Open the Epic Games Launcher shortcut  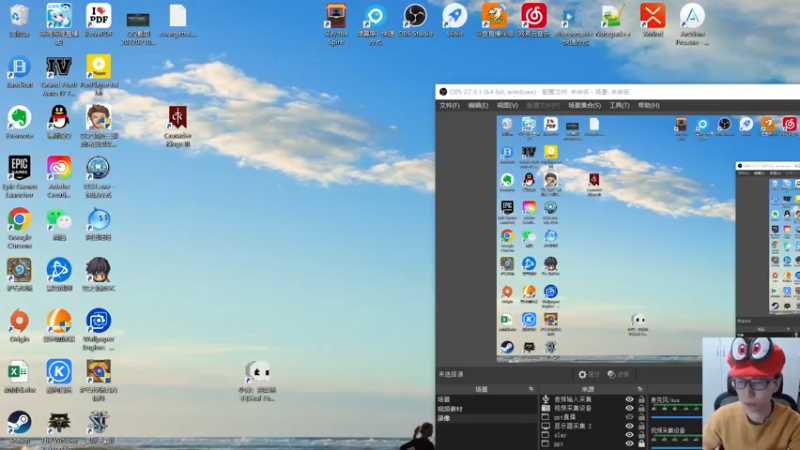(x=19, y=177)
